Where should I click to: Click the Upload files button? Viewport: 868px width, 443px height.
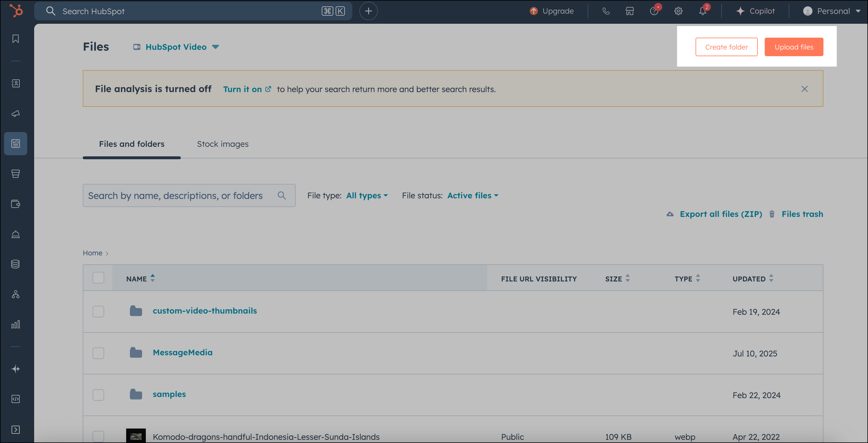[794, 47]
